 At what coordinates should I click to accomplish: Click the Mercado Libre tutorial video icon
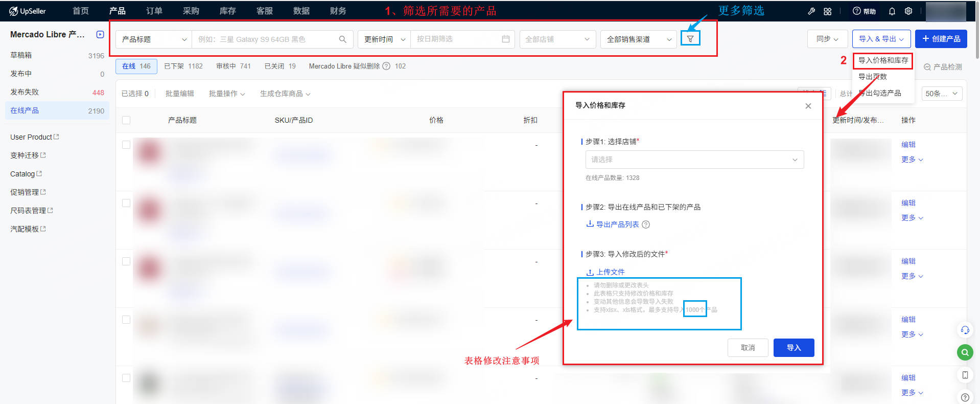[x=100, y=34]
